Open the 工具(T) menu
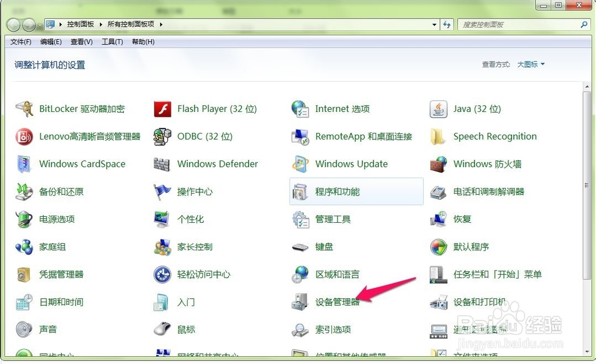Screen dimensions: 596x364 [x=112, y=42]
